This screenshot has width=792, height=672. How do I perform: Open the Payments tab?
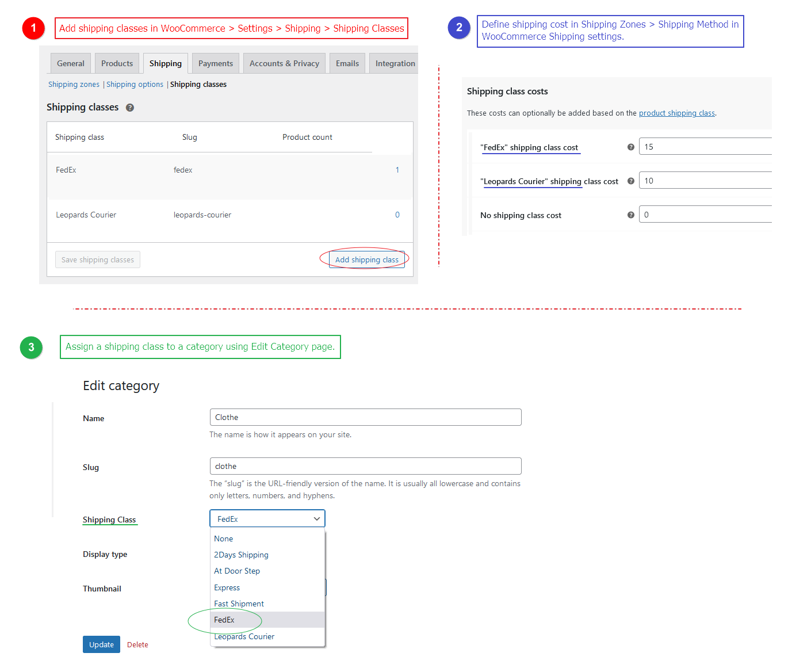coord(216,63)
